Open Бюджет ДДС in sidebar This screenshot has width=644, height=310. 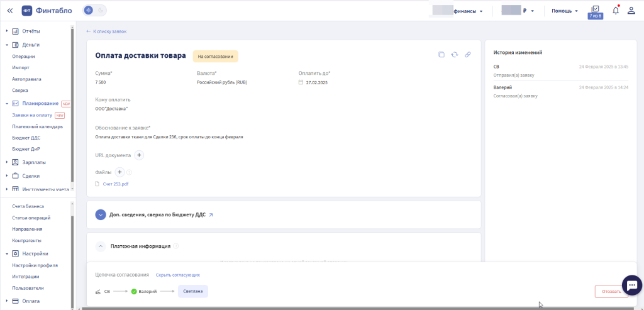[x=26, y=138]
